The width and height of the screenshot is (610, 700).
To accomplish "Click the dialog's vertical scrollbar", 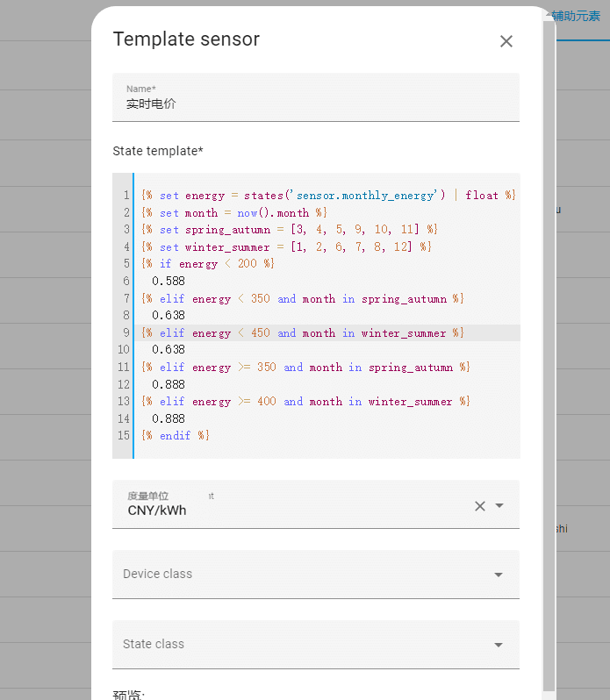I will pyautogui.click(x=549, y=351).
